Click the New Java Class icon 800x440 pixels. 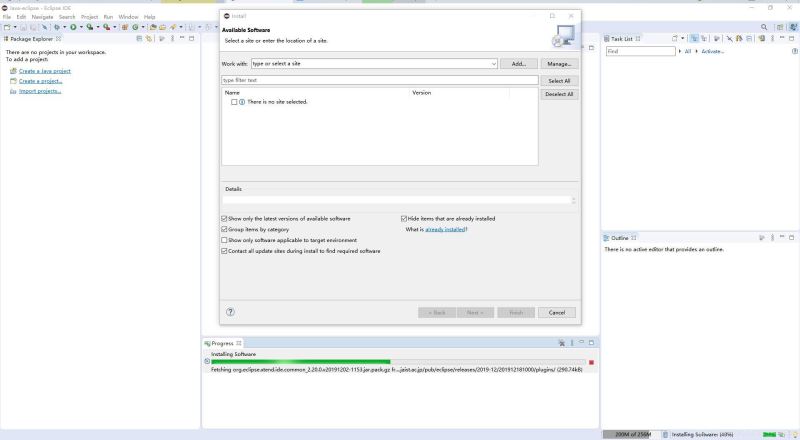[135, 27]
